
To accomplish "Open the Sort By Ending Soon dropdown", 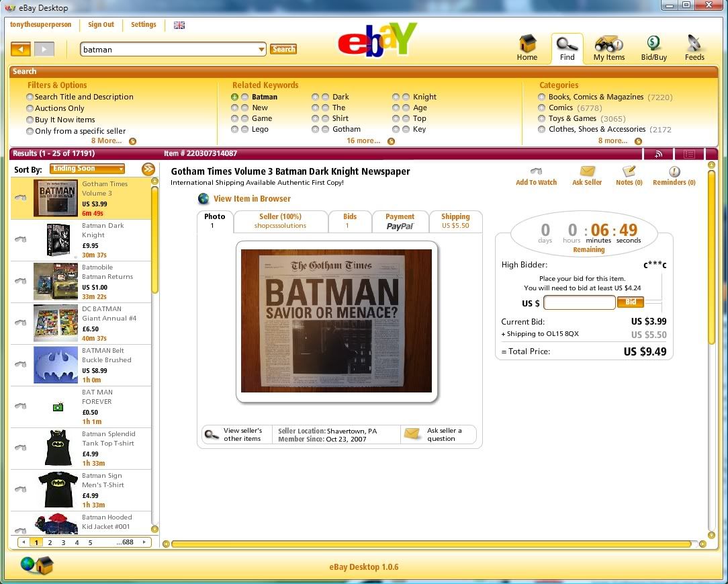I will (87, 169).
